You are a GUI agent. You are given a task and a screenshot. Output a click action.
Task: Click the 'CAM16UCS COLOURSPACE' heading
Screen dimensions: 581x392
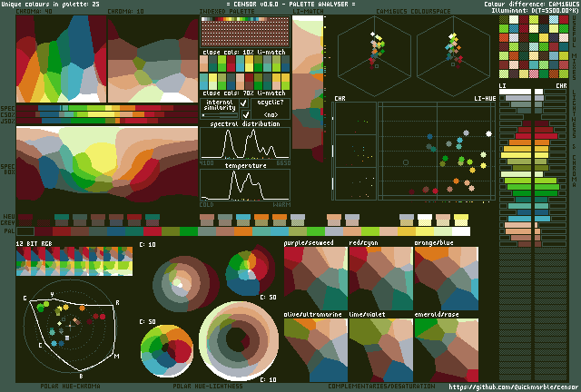413,12
